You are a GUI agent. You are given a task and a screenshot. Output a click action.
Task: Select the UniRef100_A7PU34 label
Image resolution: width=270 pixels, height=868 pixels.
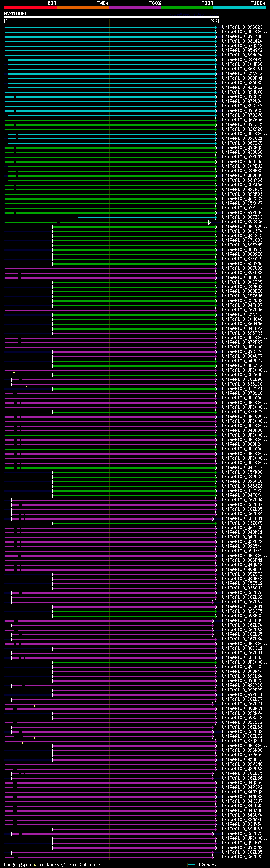(242, 102)
